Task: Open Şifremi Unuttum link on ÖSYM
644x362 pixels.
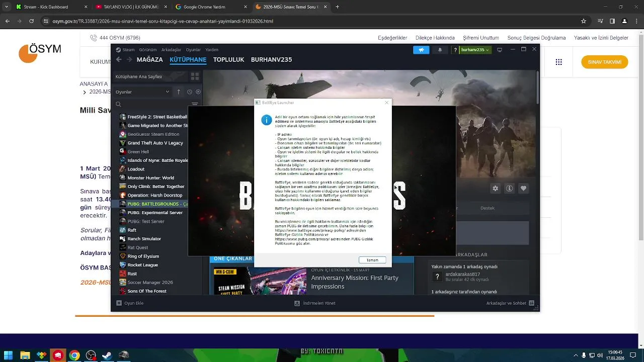Action: pyautogui.click(x=481, y=38)
